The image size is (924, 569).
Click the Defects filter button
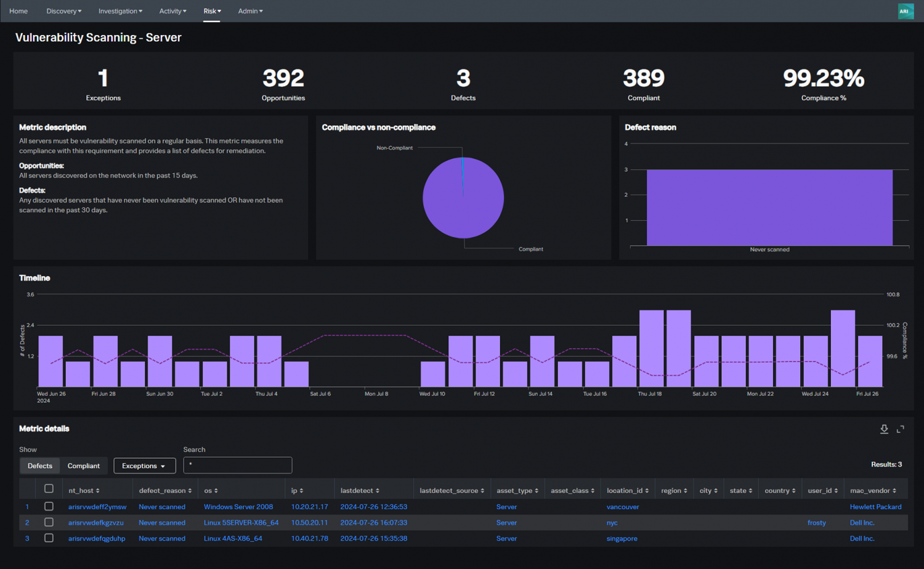[x=39, y=466]
